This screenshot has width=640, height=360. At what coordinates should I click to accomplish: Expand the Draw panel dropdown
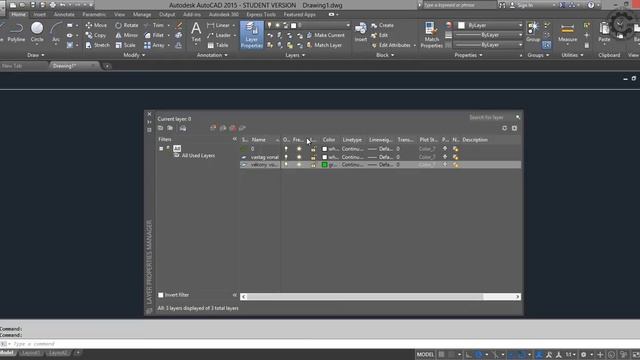click(x=36, y=55)
